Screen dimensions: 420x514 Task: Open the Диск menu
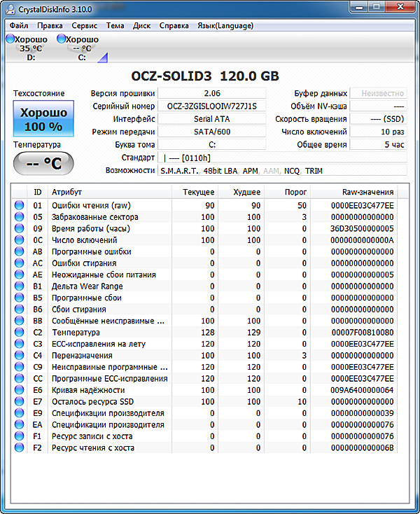point(141,26)
